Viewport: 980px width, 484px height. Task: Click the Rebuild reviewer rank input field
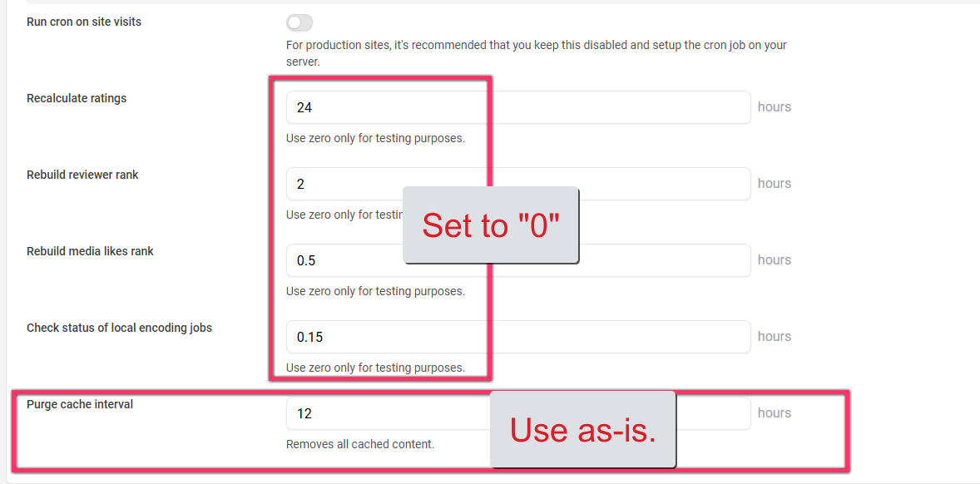pyautogui.click(x=518, y=184)
